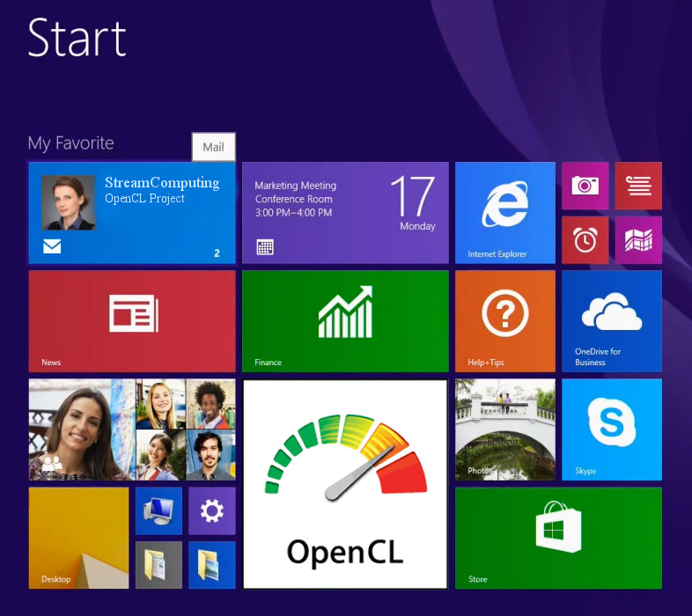The width and height of the screenshot is (692, 616).
Task: Click the small calendar grid icon
Action: pyautogui.click(x=265, y=247)
